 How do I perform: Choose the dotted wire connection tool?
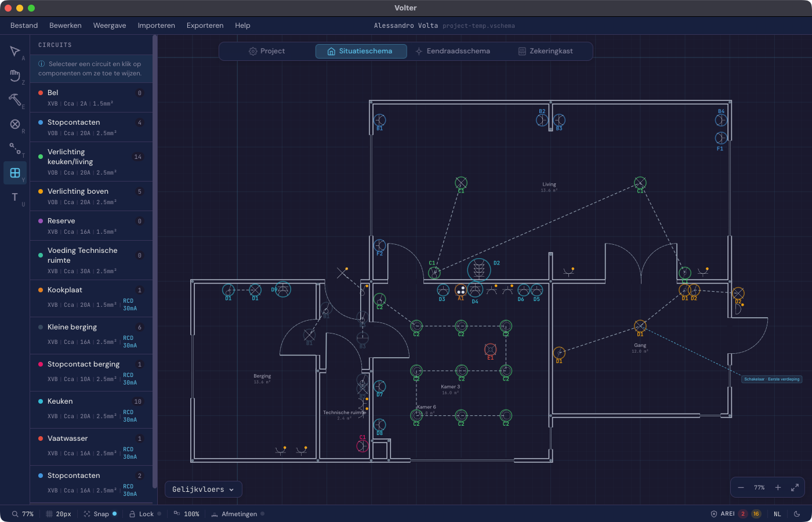pyautogui.click(x=15, y=148)
